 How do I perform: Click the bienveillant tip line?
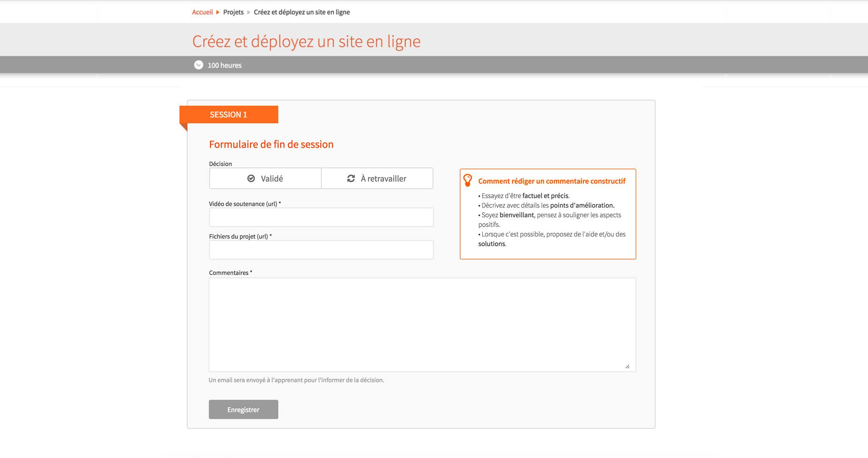point(550,220)
